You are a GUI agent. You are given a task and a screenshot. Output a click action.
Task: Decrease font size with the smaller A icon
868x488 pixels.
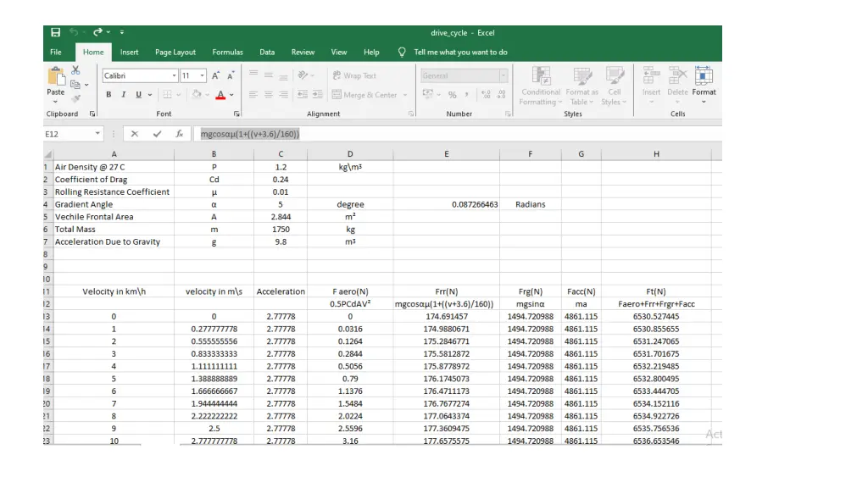[231, 75]
